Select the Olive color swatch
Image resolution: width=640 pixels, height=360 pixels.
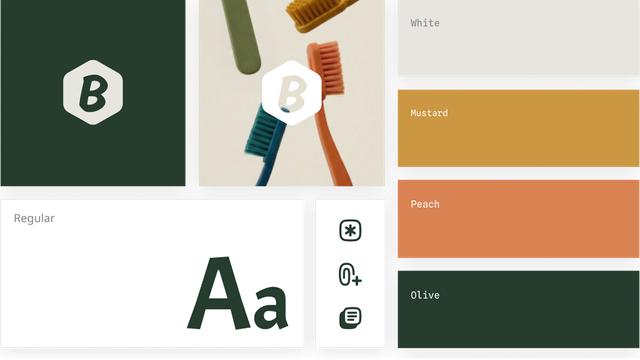click(518, 309)
